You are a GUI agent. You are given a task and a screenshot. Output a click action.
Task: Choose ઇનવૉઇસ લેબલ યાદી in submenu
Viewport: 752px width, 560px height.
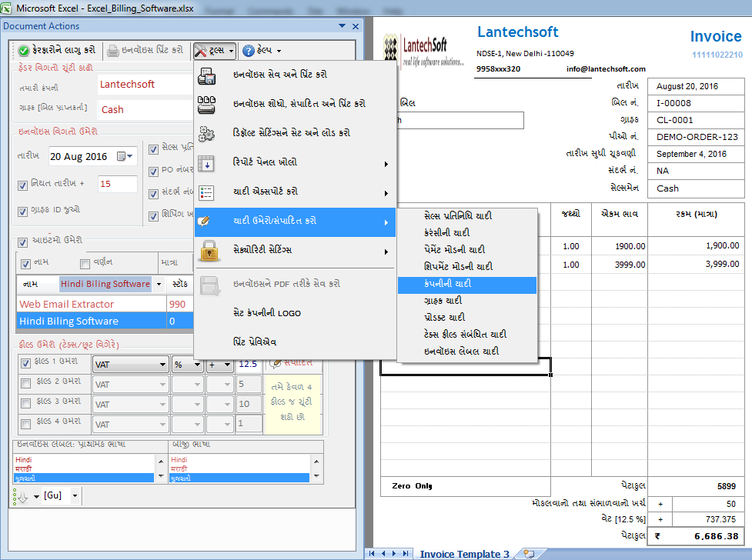click(467, 351)
